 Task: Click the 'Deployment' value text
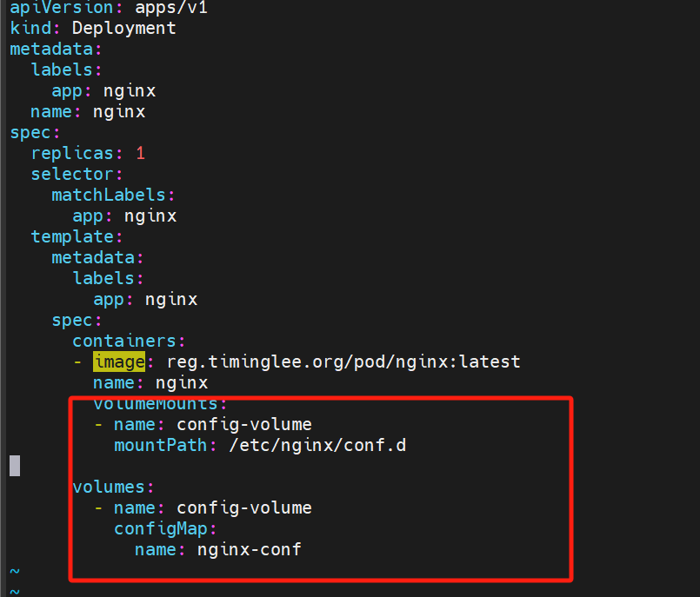point(124,28)
